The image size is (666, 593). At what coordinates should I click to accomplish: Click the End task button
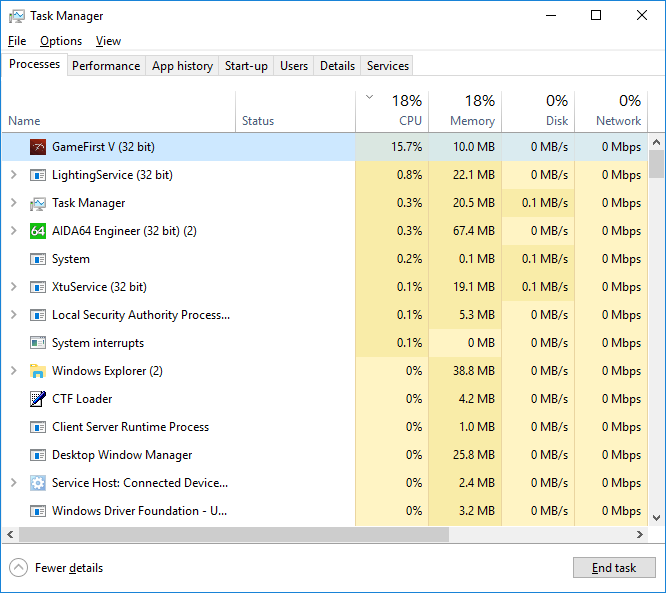(x=614, y=568)
